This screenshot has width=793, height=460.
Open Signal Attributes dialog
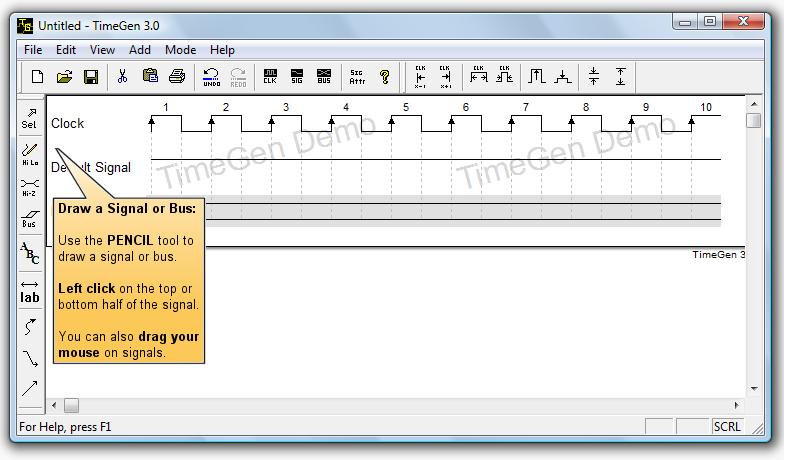(357, 77)
